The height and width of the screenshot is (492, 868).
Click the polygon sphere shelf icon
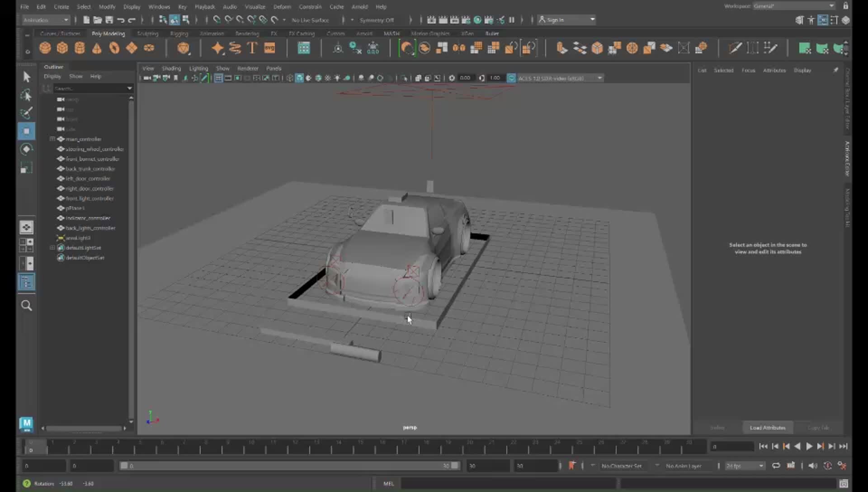coord(45,47)
